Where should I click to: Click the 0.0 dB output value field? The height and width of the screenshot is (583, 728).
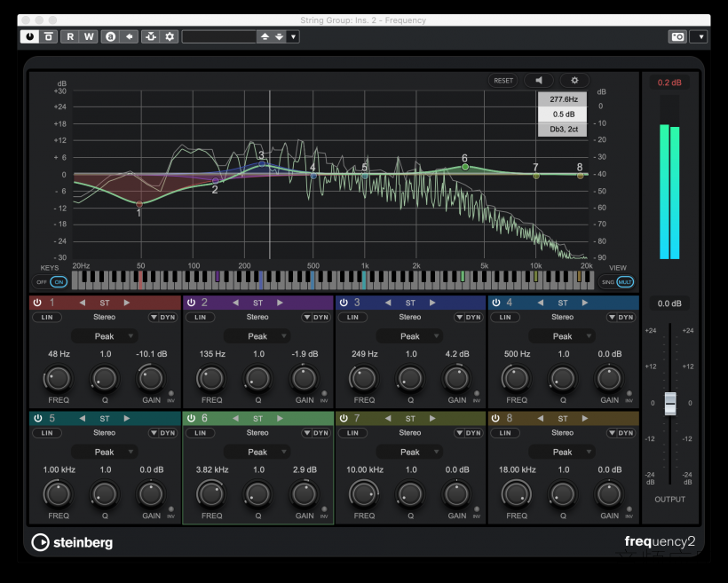pos(669,303)
